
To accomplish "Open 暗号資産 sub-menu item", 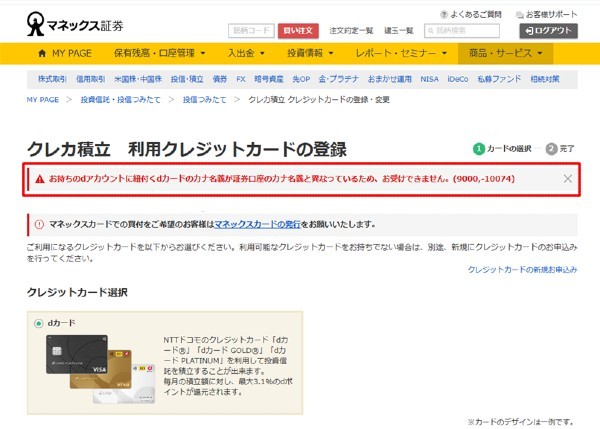I will coord(269,79).
